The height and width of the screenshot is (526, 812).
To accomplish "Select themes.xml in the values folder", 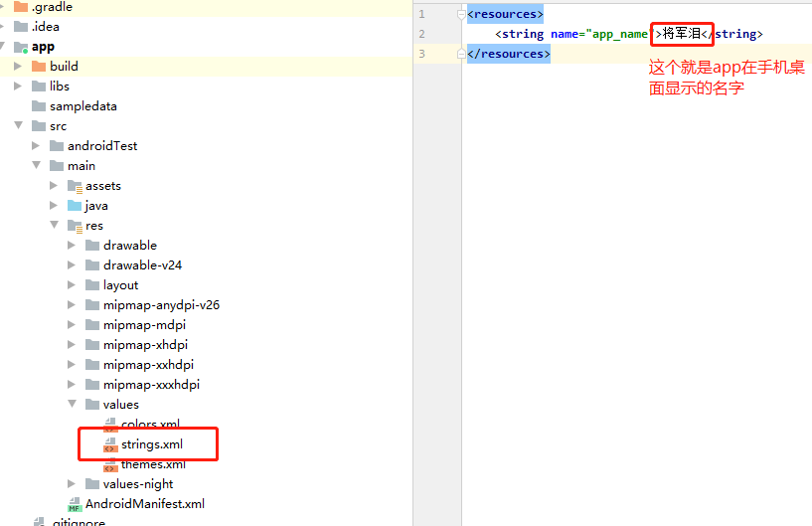I will 153,464.
